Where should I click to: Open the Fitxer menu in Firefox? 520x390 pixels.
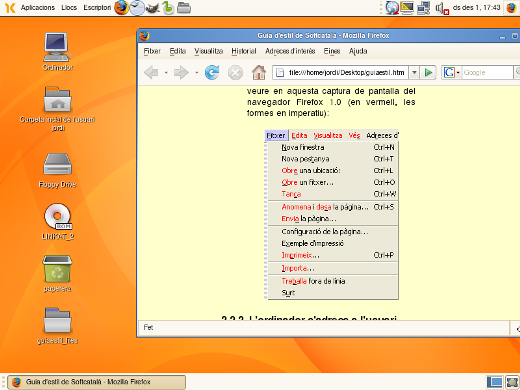pos(152,51)
